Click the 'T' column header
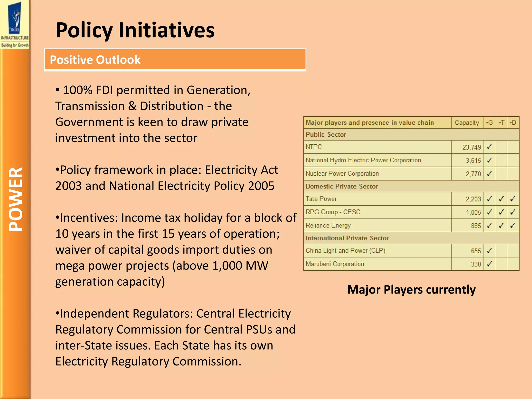 coord(501,123)
